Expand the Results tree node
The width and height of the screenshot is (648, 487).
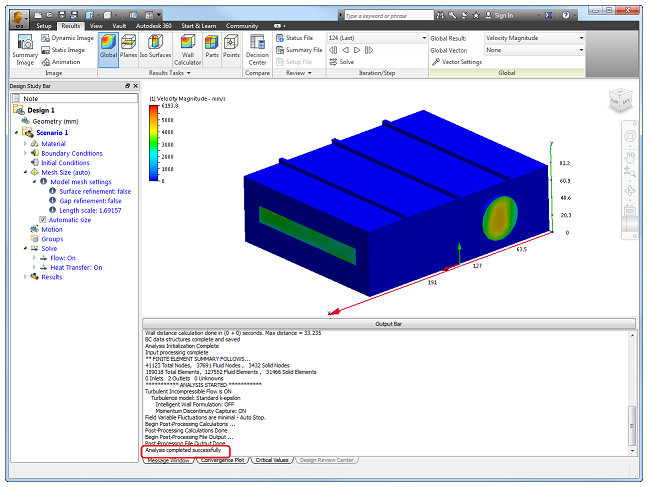[x=26, y=277]
